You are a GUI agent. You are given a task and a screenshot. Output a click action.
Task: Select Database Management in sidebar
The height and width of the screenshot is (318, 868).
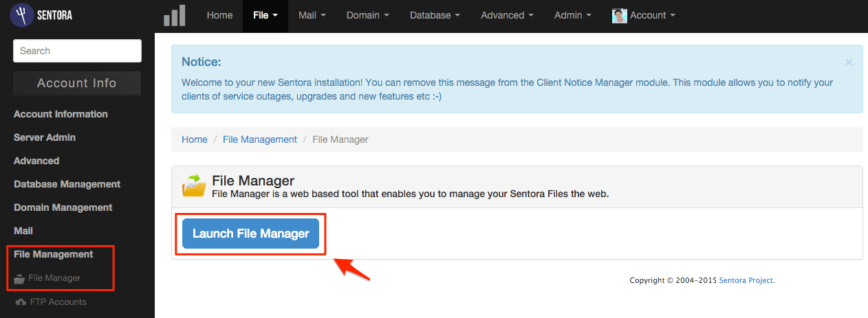tap(67, 184)
